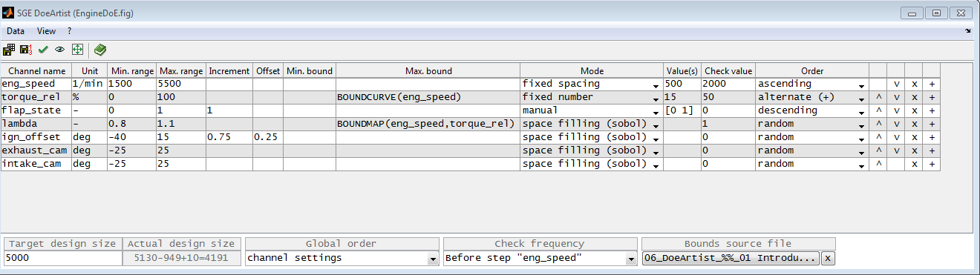Click the bounds source file button
Screen dimensions: 980x275
pyautogui.click(x=731, y=258)
